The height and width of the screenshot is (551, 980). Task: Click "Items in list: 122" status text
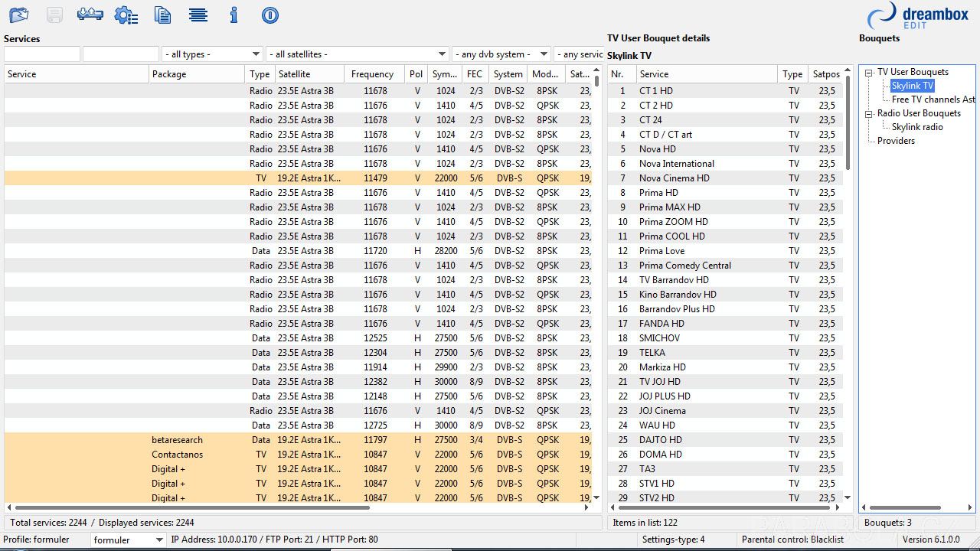coord(645,523)
